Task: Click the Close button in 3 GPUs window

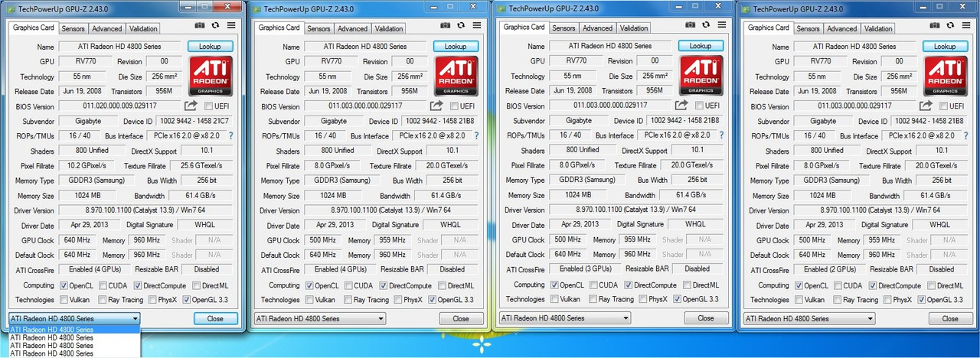Action: point(706,318)
